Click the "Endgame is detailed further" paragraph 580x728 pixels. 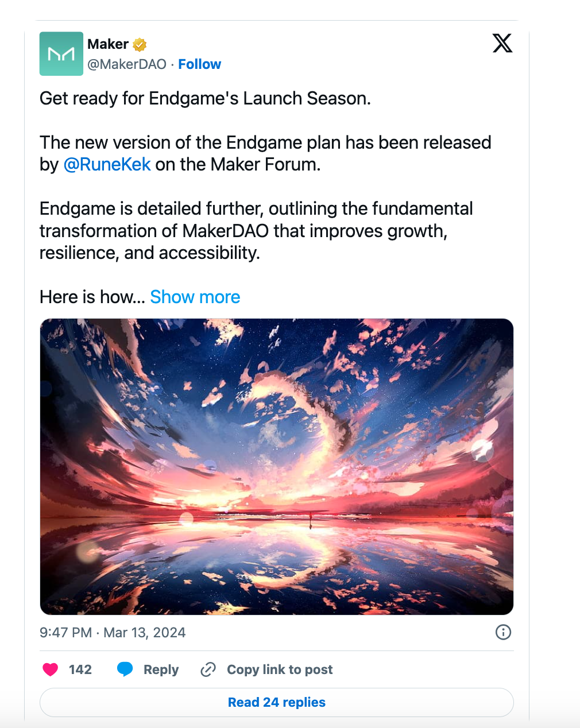(x=256, y=231)
